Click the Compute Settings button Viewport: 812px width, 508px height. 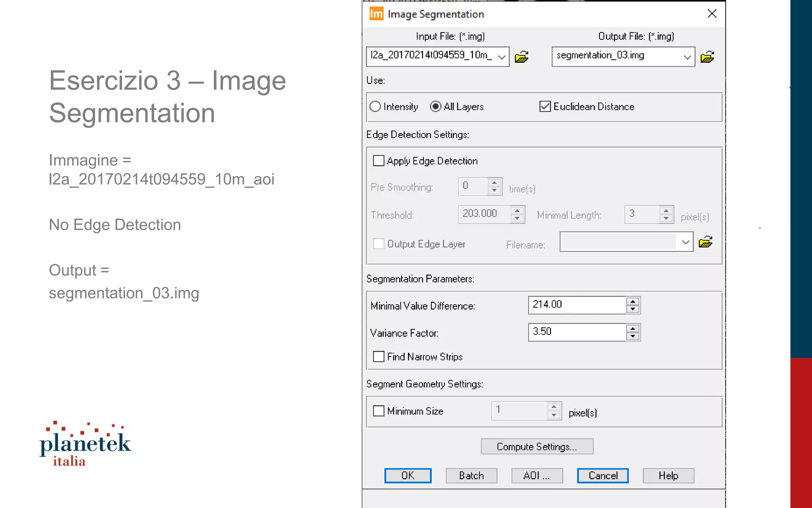point(537,446)
